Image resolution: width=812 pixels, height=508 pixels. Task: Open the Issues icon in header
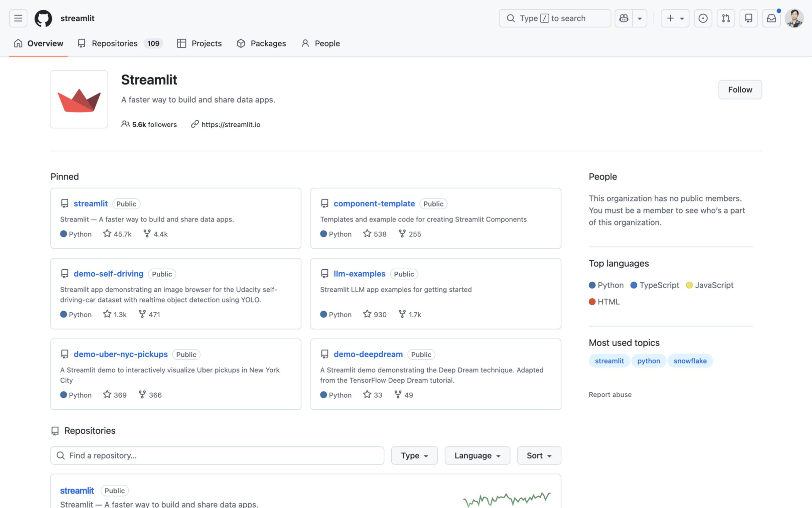coord(703,18)
